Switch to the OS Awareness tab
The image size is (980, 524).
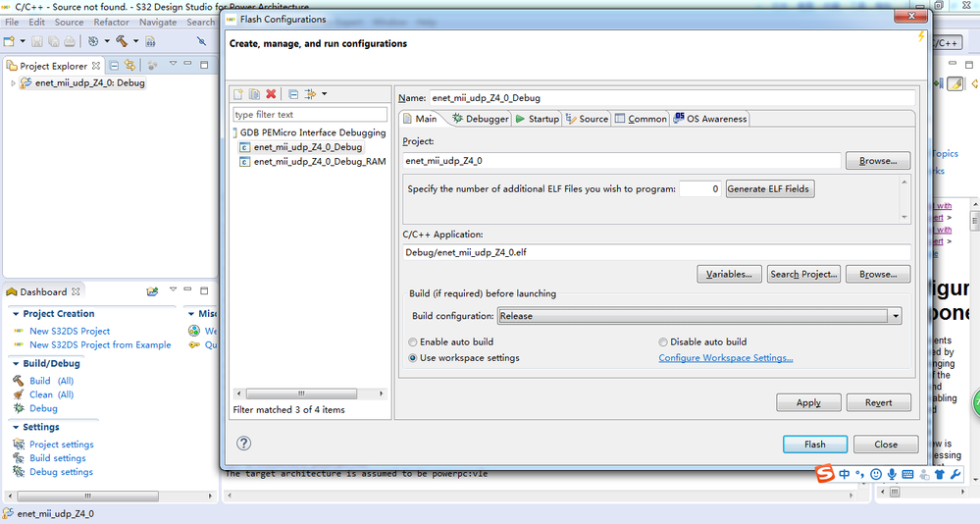[x=710, y=119]
